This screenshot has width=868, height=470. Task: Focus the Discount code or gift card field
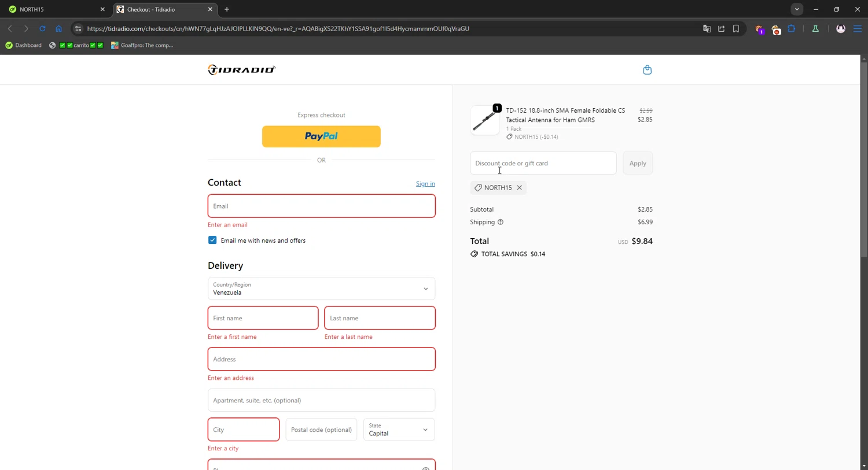pos(543,163)
